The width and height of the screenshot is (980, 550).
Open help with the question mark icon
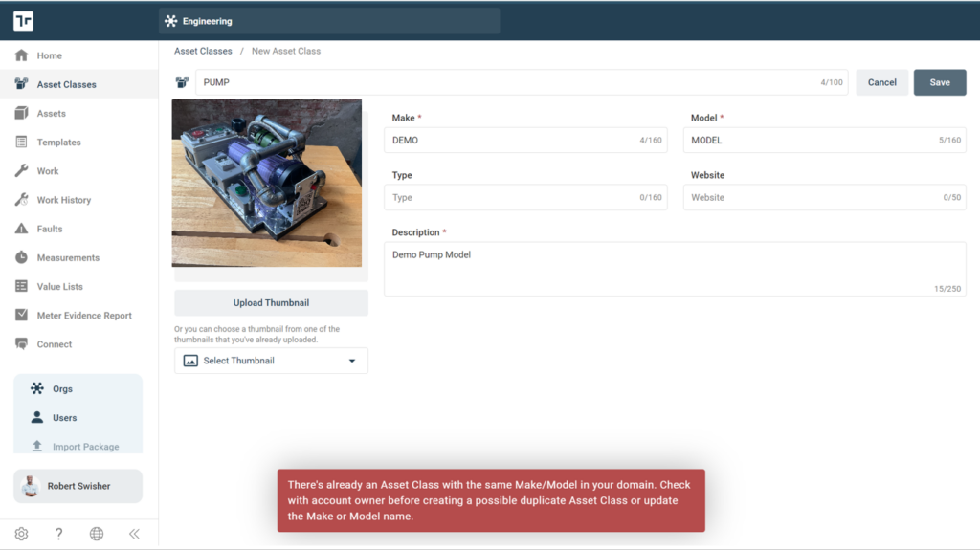58,534
